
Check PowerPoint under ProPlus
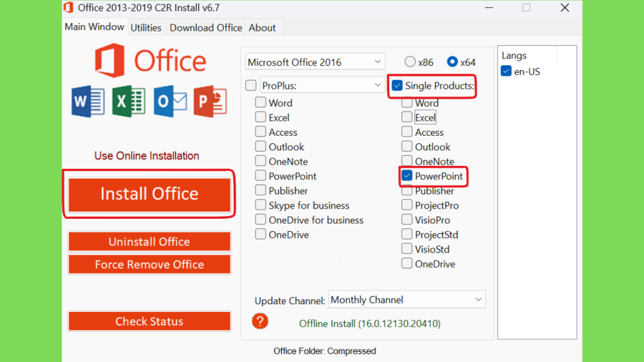coord(260,175)
